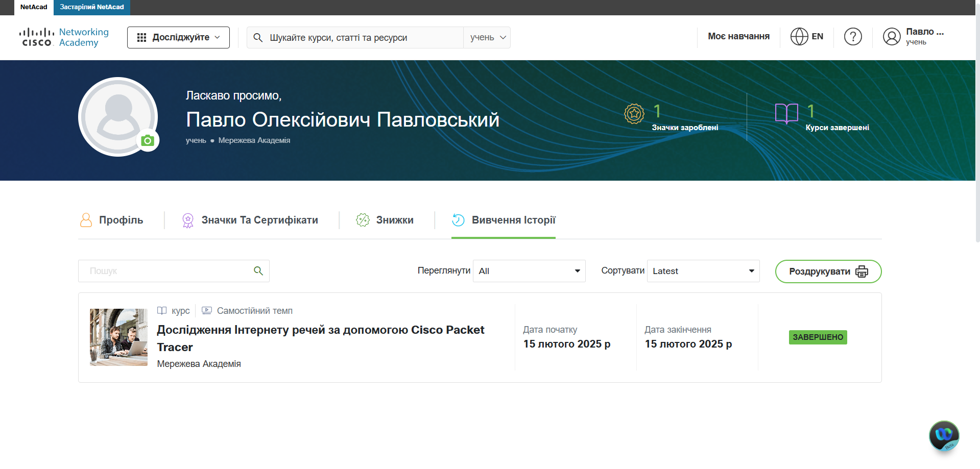This screenshot has height=469, width=980.
Task: Expand the Досліджуйте menu
Action: pyautogui.click(x=178, y=38)
